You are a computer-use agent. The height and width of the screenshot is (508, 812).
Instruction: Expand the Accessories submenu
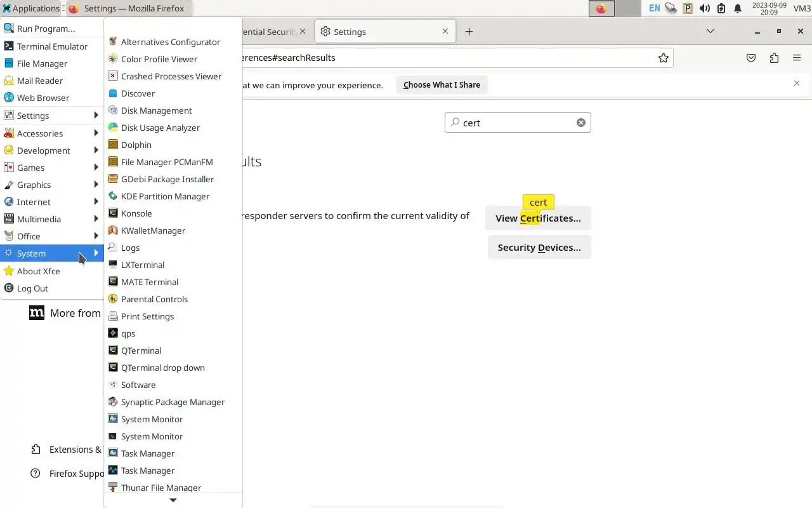pos(52,133)
